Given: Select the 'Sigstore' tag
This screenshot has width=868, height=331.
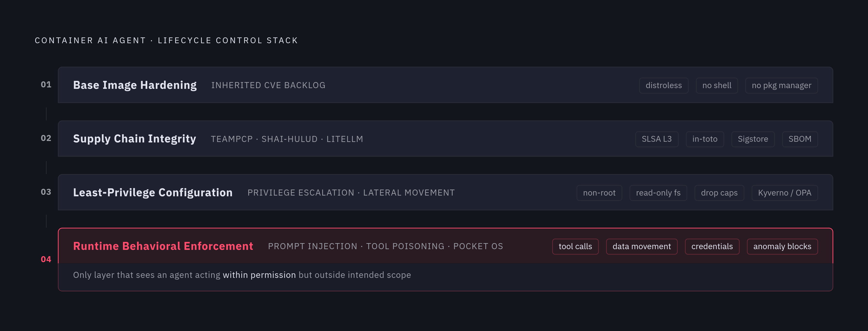Looking at the screenshot, I should coord(753,139).
